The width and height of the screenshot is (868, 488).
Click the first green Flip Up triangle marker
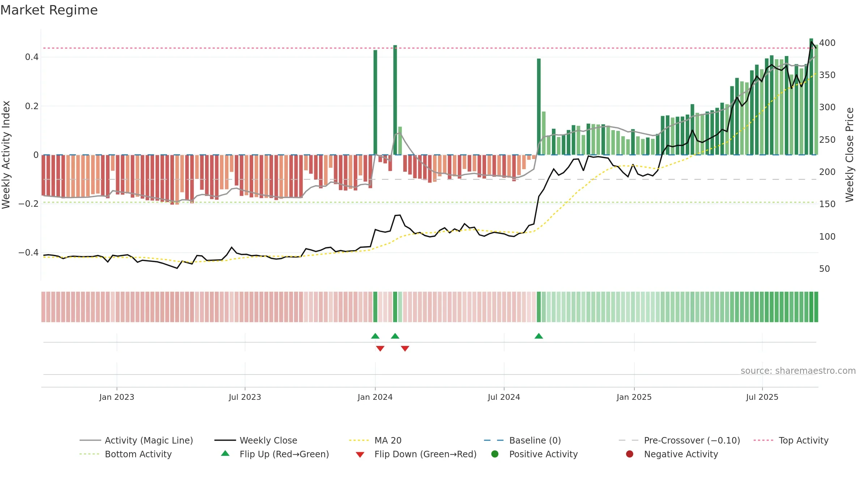[375, 336]
